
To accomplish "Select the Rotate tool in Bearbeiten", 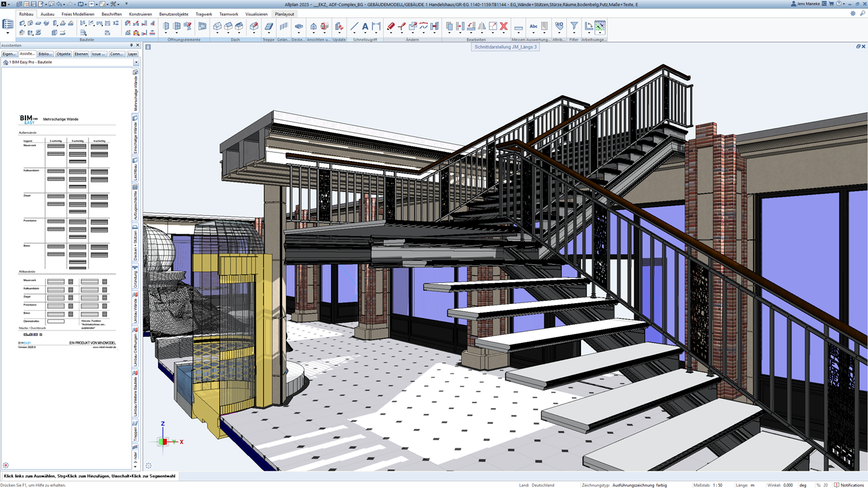I will 471,26.
